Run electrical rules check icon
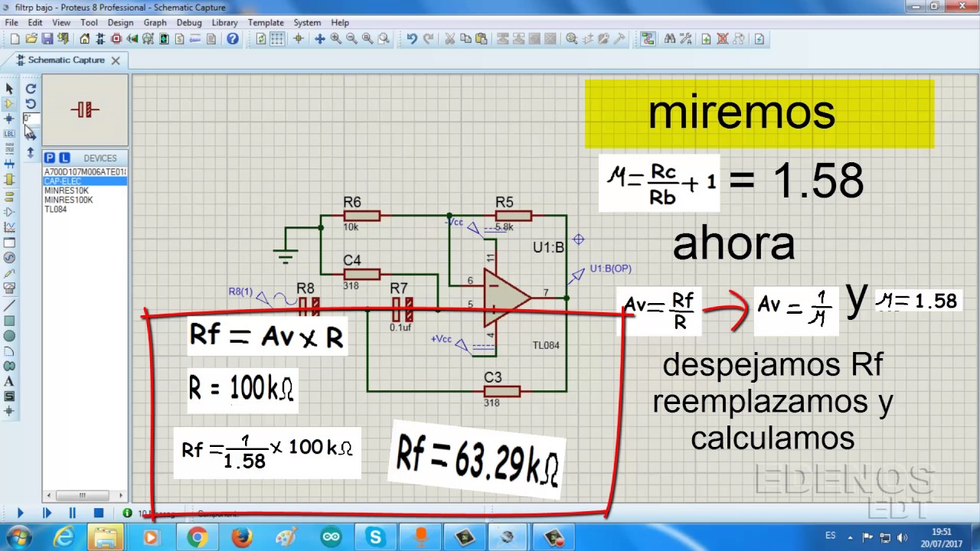Screen dimensions: 980x551 759,38
